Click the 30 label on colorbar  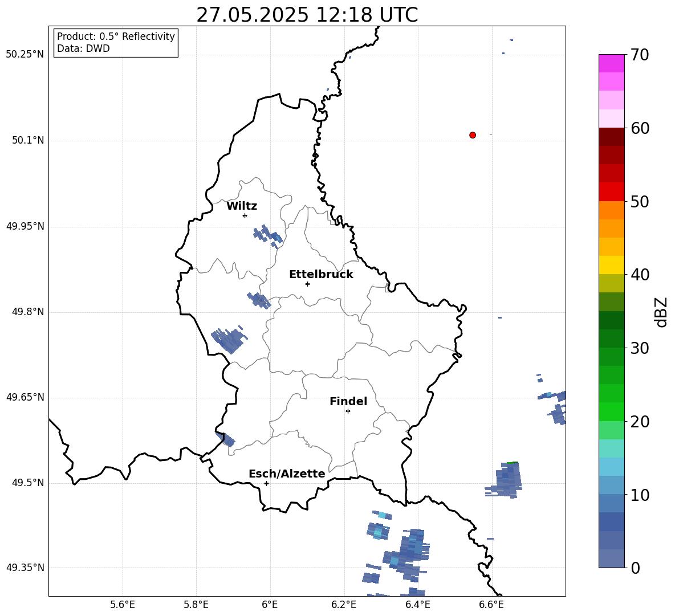640,348
